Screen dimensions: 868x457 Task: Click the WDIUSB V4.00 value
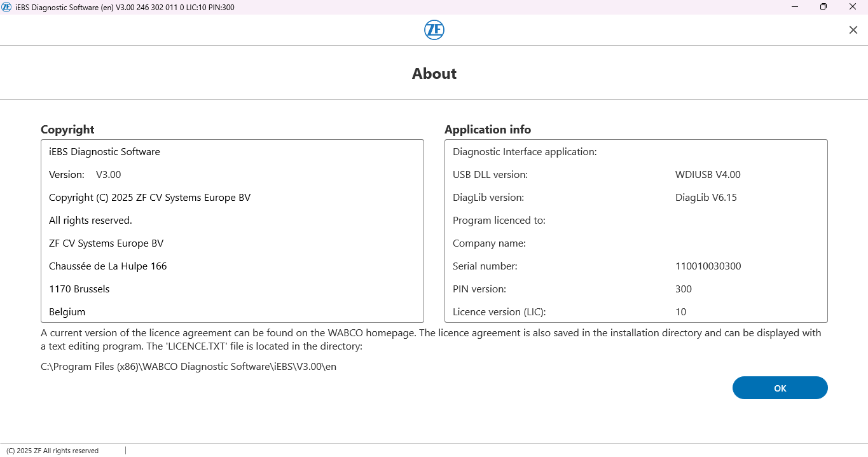coord(708,175)
